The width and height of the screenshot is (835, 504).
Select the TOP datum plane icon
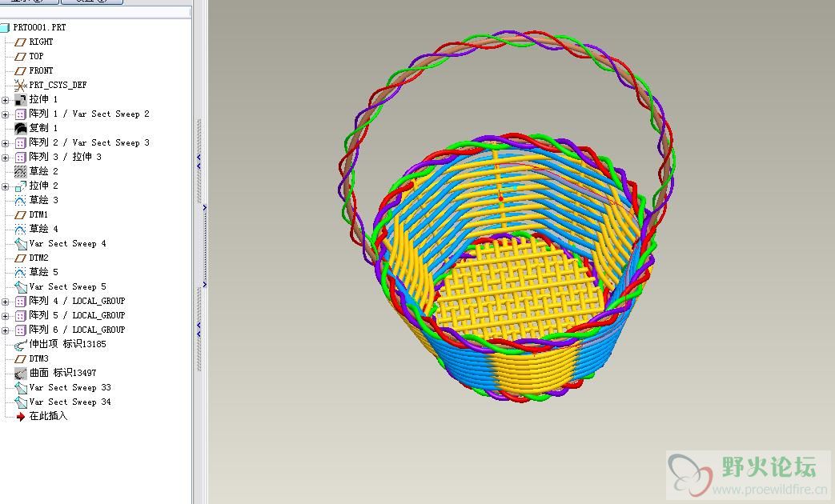pos(20,57)
